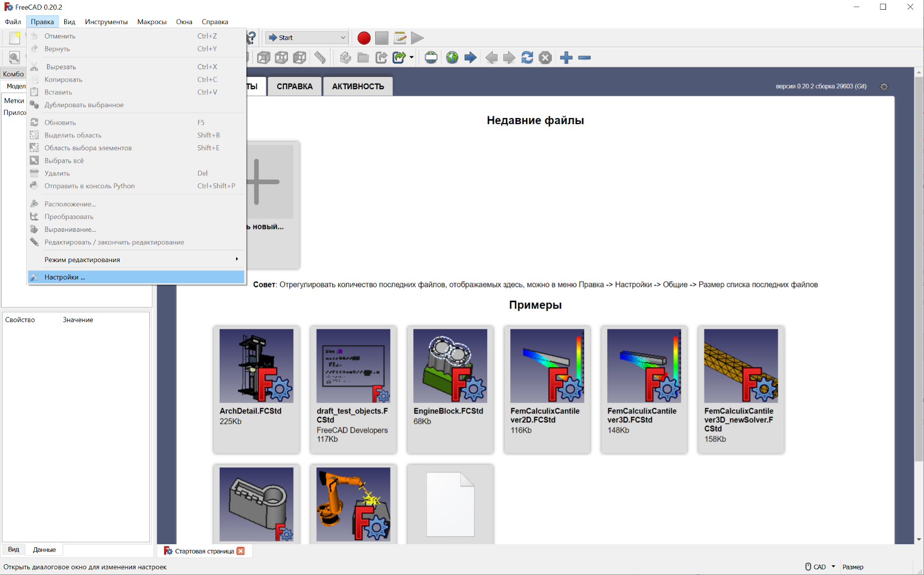Click the green Make sub-link icon
Screen dimensions: 924x575
pos(399,57)
